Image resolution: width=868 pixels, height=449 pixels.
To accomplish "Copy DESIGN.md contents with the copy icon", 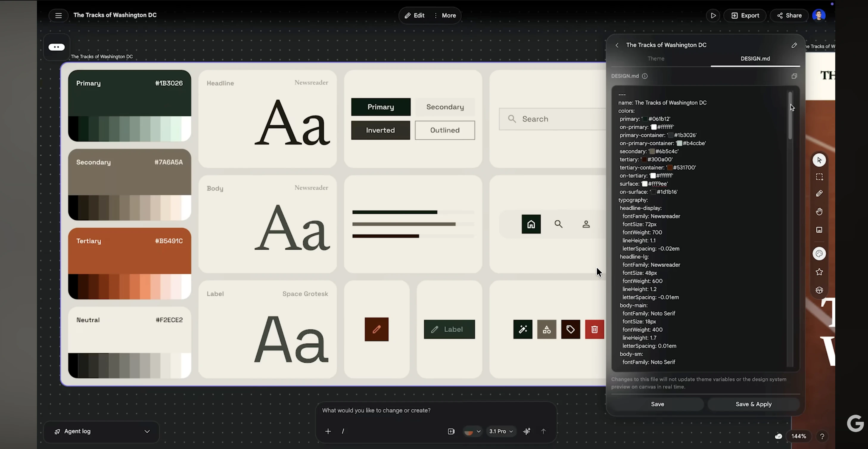I will pos(794,76).
